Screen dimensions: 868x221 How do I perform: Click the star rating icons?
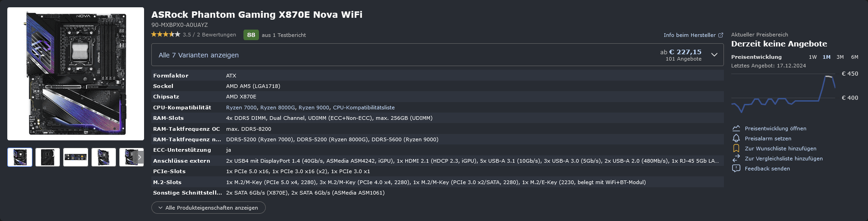(x=165, y=35)
